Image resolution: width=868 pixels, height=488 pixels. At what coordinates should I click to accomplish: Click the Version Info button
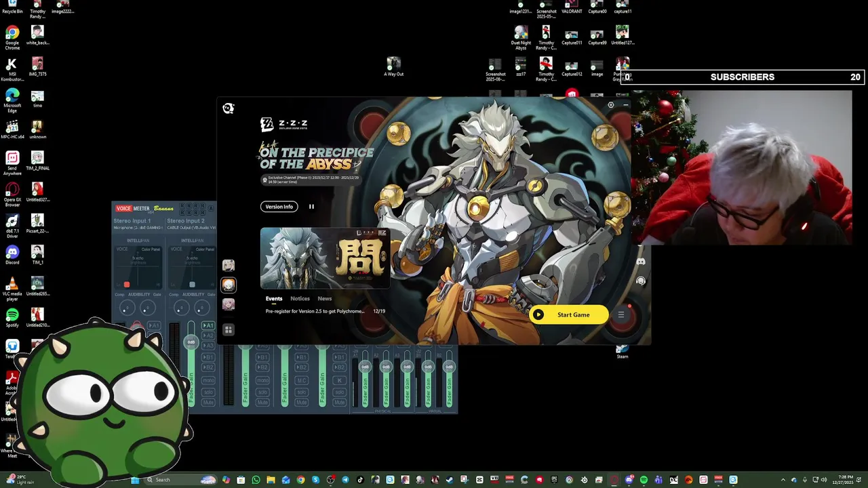279,207
